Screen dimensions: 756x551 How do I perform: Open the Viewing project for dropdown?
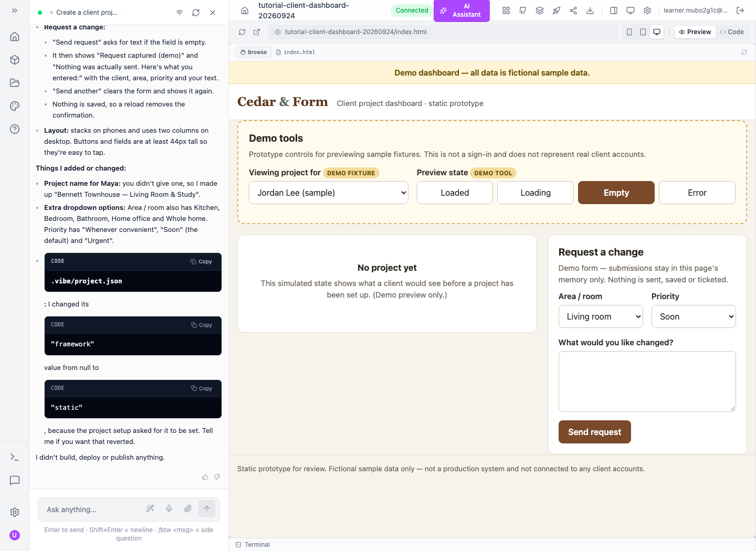coord(329,193)
